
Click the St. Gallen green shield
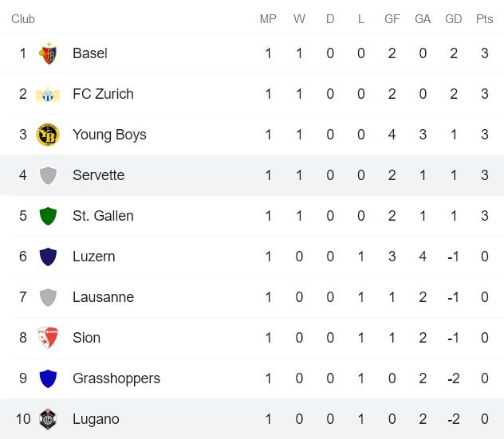coord(48,216)
